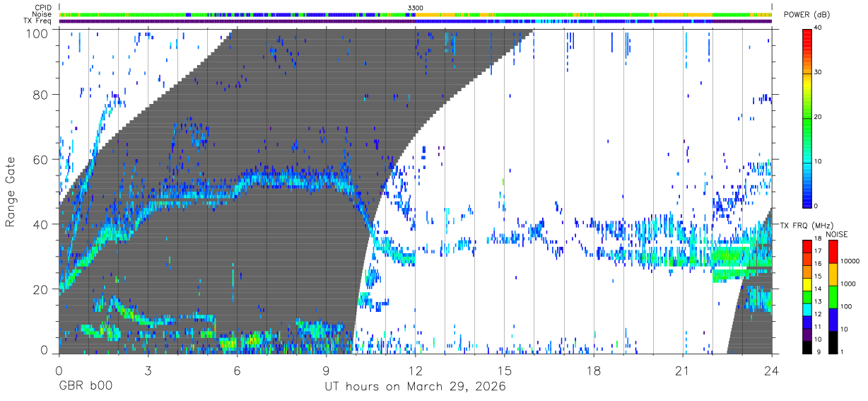This screenshot has height=401, width=868.
Task: Click Range Gate axis tick 80
Action: click(x=41, y=94)
